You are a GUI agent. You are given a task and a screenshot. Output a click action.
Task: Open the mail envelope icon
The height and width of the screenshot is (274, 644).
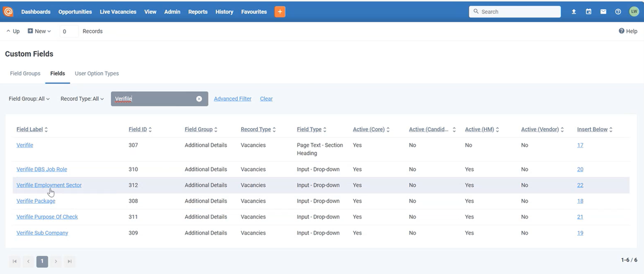pyautogui.click(x=603, y=12)
